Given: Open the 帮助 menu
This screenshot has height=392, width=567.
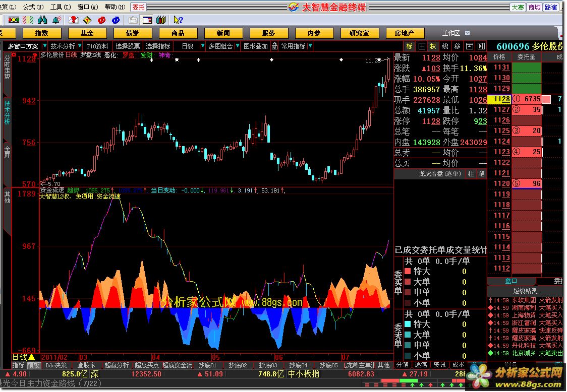Looking at the screenshot, I should [115, 7].
